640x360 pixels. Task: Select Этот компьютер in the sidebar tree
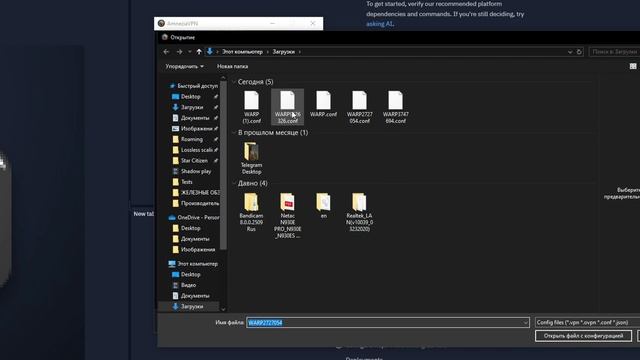(198, 264)
